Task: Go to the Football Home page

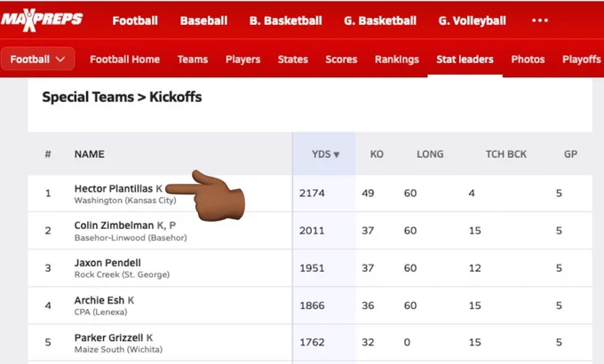Action: (125, 59)
